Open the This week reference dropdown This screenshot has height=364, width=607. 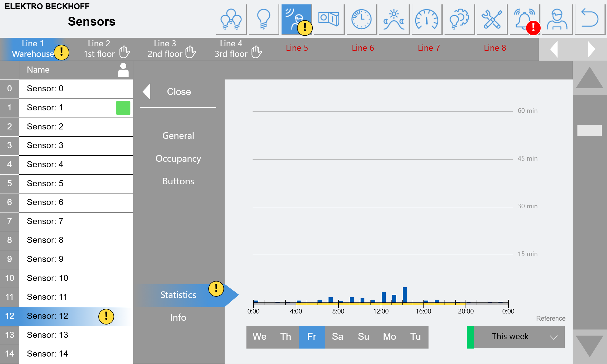tap(519, 337)
